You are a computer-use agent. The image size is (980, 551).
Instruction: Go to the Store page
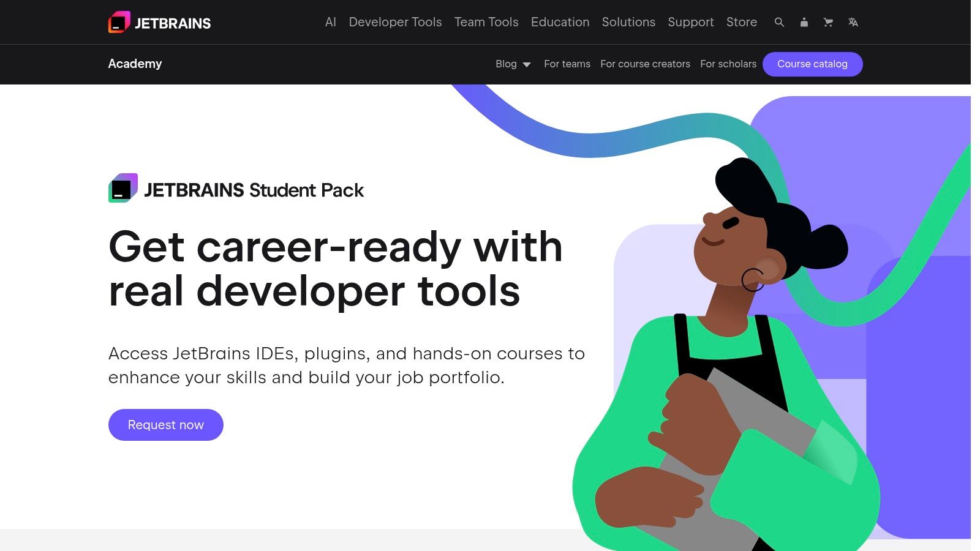[x=742, y=22]
